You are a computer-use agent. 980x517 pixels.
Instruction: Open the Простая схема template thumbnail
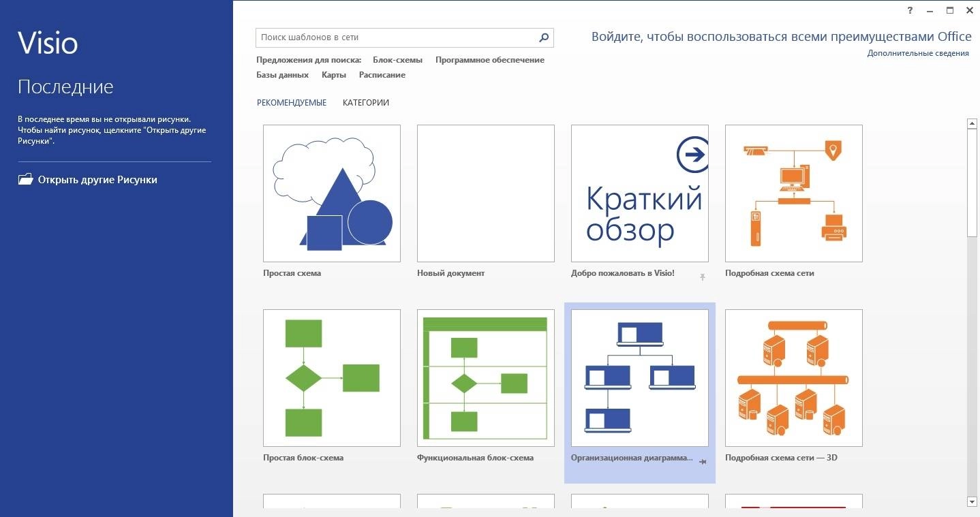click(332, 193)
